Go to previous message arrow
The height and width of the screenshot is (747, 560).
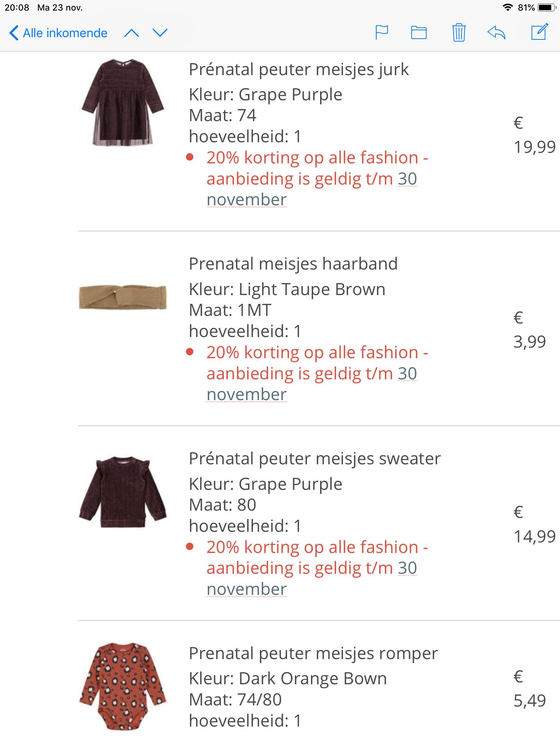pos(132,33)
